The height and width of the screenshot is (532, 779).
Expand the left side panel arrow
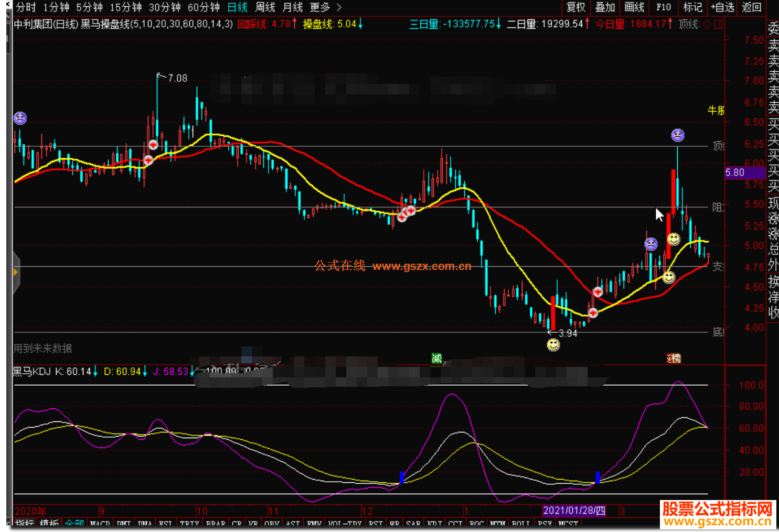[x=15, y=272]
